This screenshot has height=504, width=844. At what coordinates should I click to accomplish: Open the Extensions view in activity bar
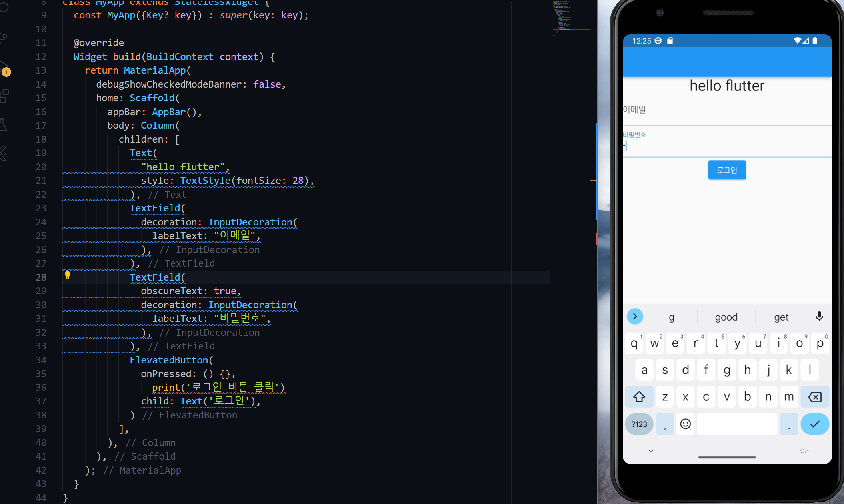[4, 96]
